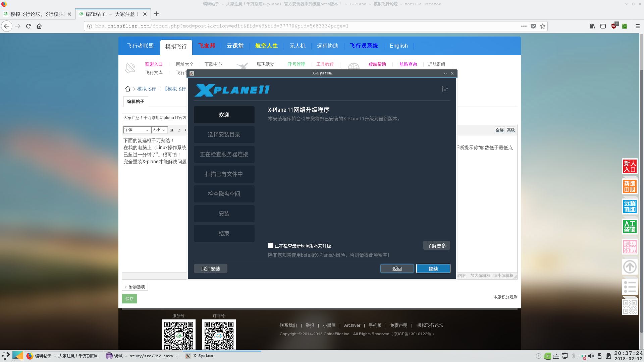
Task: Go back with Firefox back arrow
Action: 7,26
